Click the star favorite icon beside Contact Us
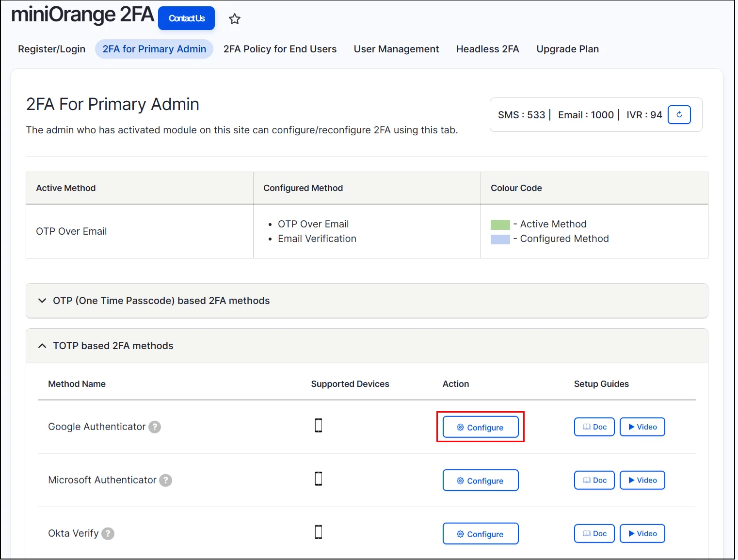This screenshot has width=738, height=560. (x=235, y=19)
